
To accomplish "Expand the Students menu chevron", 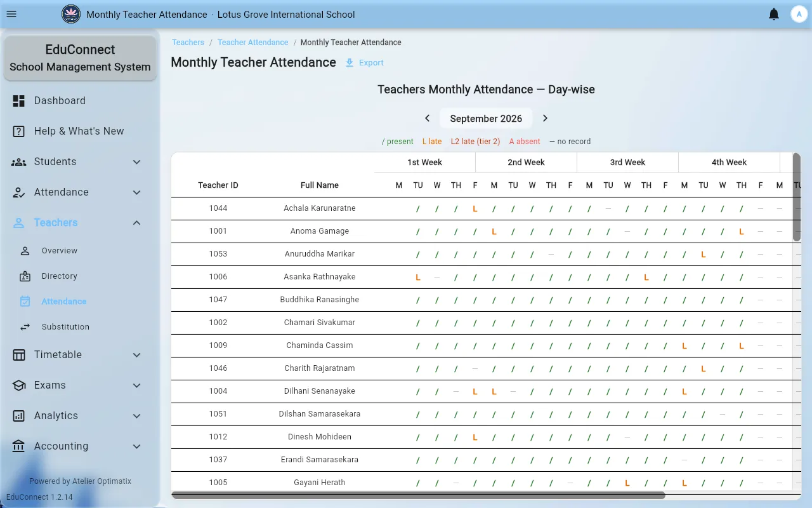I will click(x=137, y=161).
